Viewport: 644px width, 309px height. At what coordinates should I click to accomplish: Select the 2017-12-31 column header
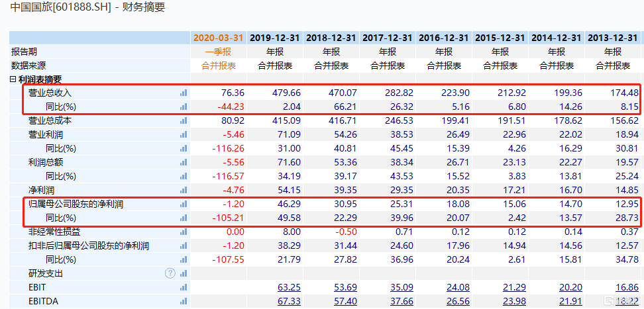click(x=388, y=38)
